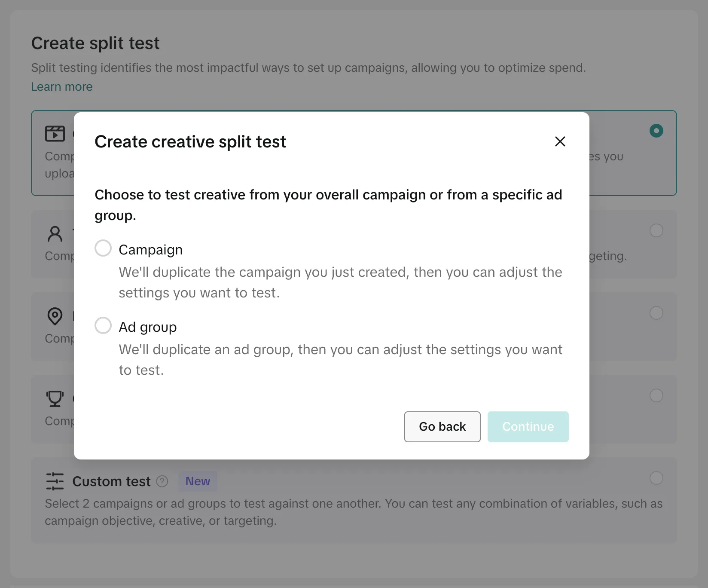The image size is (708, 588).
Task: Click the Continue button
Action: (528, 426)
